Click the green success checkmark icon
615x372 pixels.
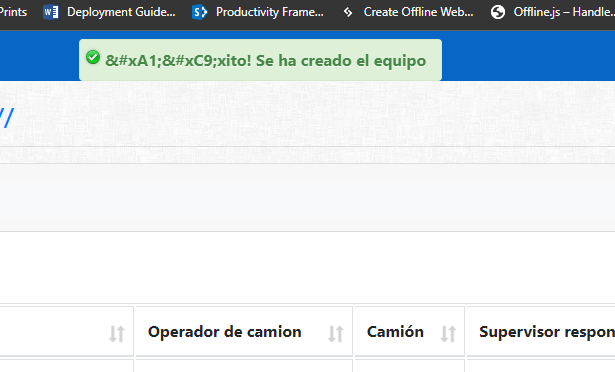93,57
